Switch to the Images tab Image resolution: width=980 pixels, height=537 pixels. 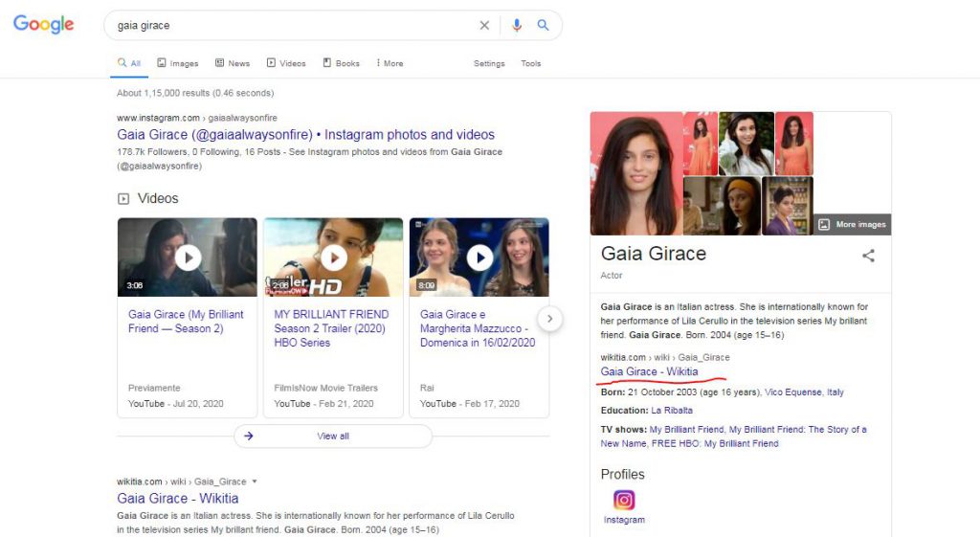tap(177, 63)
